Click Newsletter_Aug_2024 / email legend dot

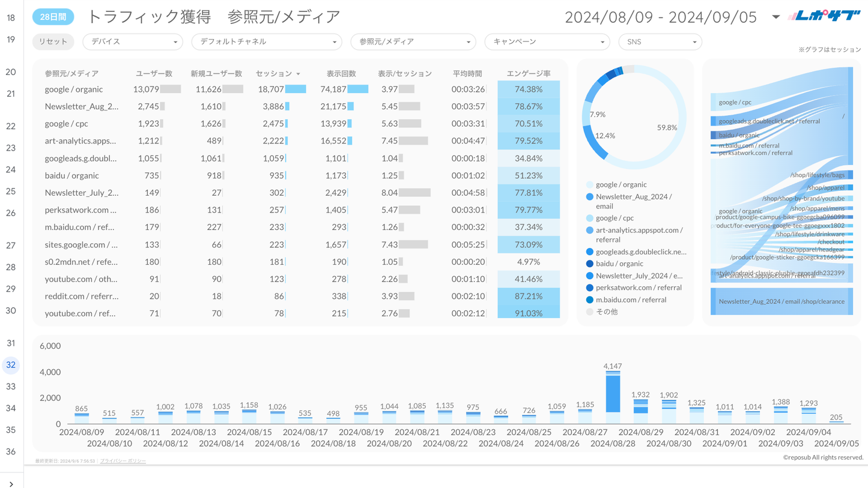point(589,197)
